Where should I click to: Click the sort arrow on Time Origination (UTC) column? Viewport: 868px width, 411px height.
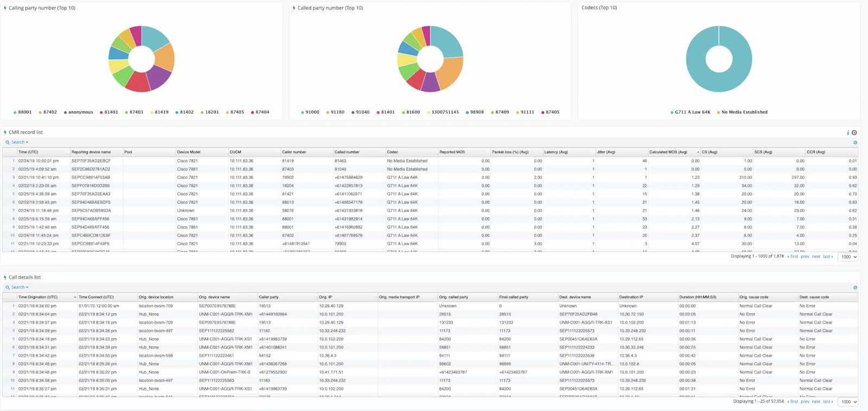(x=75, y=297)
